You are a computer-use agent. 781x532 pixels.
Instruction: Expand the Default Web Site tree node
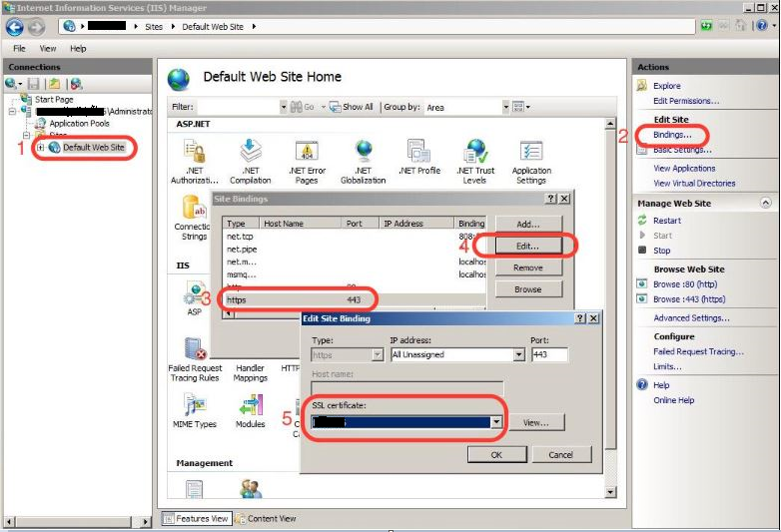click(41, 148)
